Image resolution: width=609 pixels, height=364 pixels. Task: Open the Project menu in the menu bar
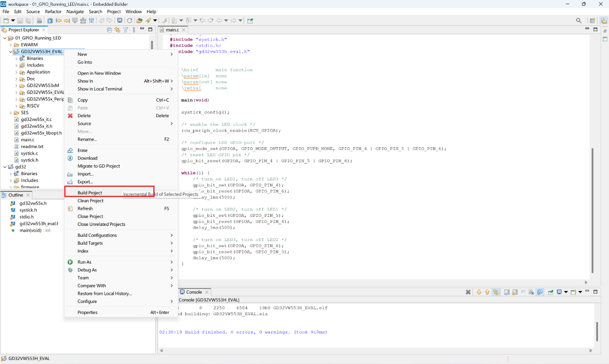pyautogui.click(x=114, y=11)
